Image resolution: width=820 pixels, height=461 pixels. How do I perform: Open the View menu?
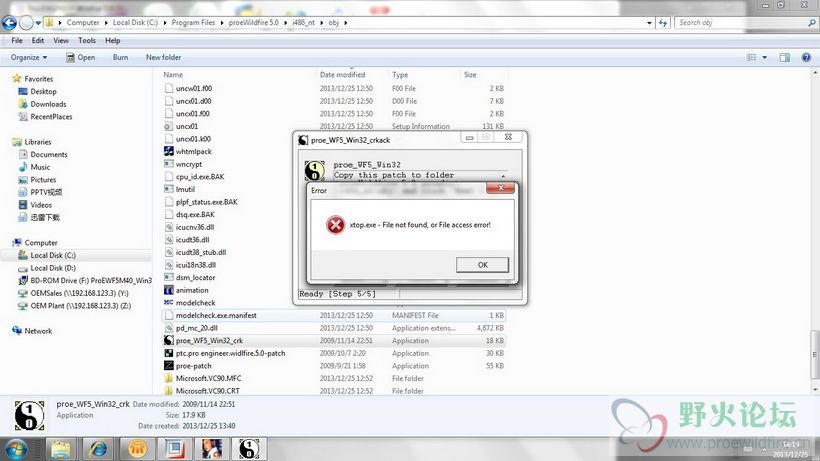tap(61, 40)
